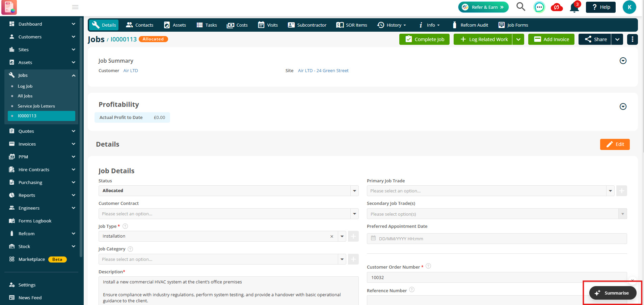This screenshot has width=644, height=305.
Task: Open All Jobs in the sidebar
Action: tap(25, 96)
